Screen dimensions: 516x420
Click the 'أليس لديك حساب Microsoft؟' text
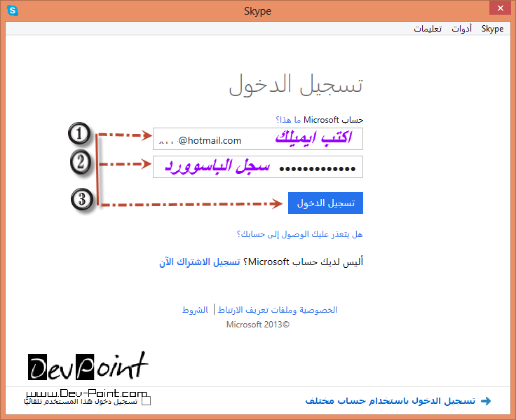pos(303,262)
